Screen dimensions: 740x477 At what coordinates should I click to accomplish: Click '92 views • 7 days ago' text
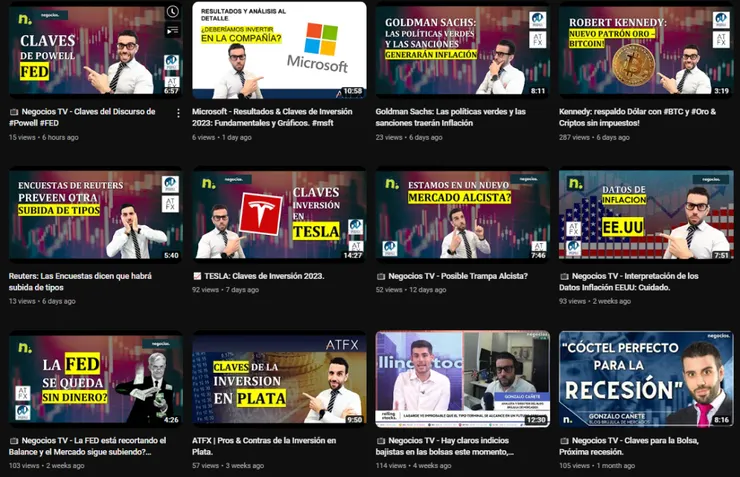[x=225, y=290]
